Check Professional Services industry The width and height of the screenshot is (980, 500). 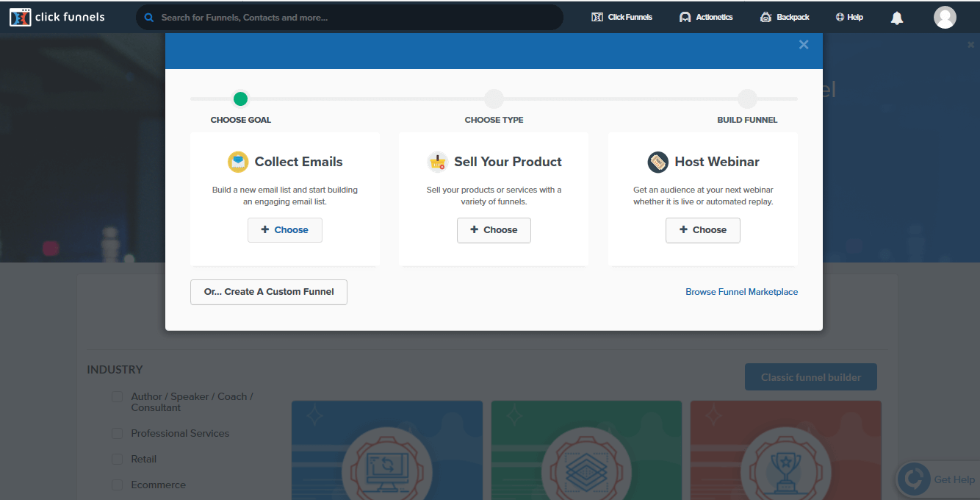[118, 434]
